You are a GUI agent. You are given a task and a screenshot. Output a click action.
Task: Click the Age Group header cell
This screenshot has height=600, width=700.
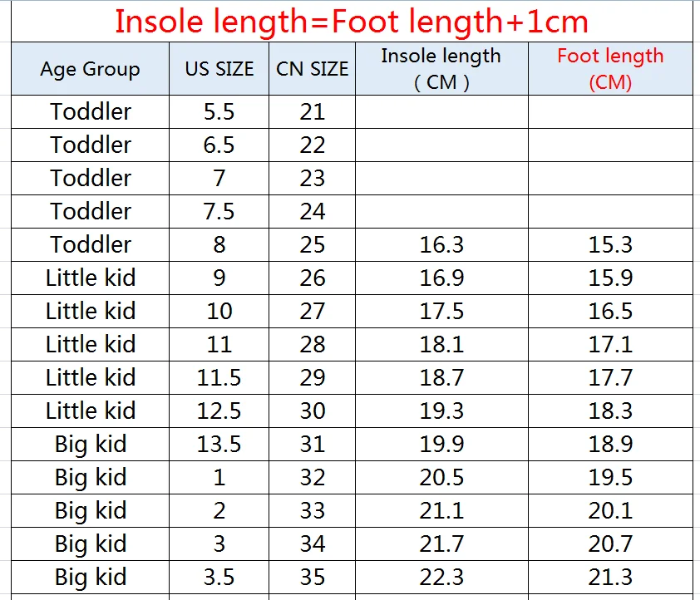(x=90, y=69)
